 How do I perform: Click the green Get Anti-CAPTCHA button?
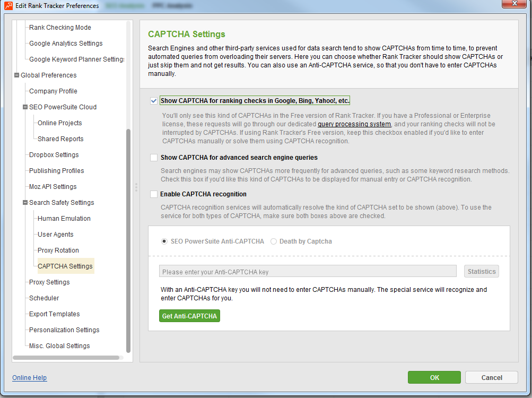[190, 316]
